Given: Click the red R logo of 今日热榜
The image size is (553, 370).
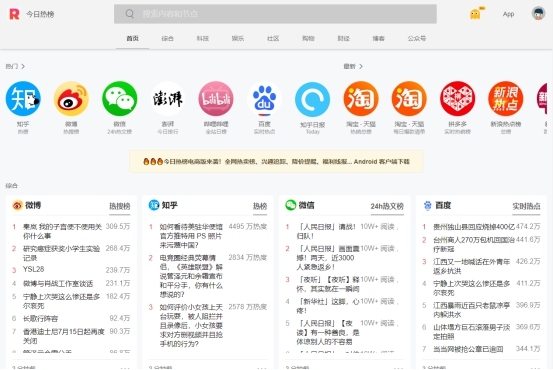Looking at the screenshot, I should (x=14, y=14).
